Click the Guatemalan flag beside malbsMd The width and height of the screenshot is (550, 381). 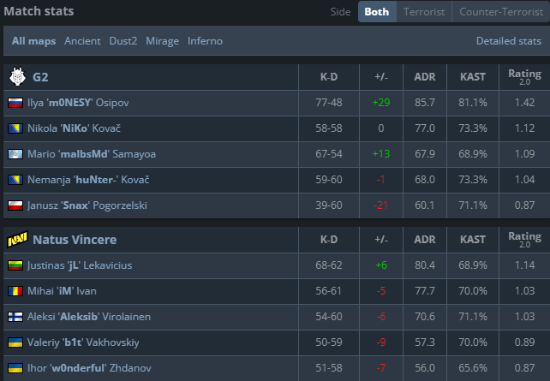[15, 154]
